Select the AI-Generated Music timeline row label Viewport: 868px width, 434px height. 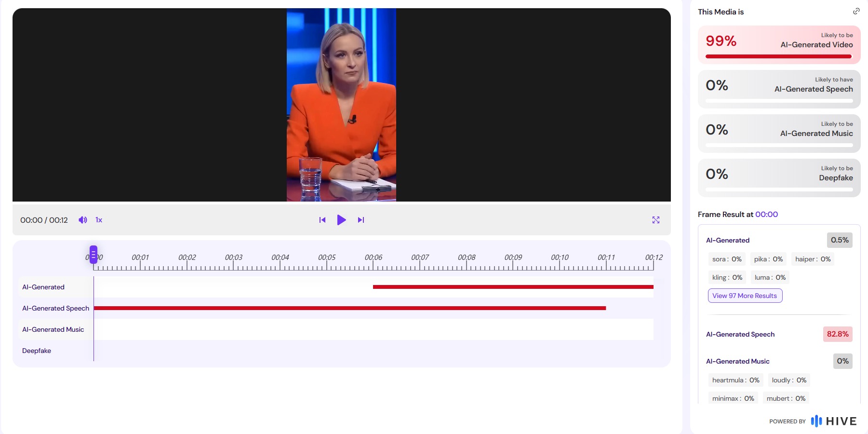[53, 329]
